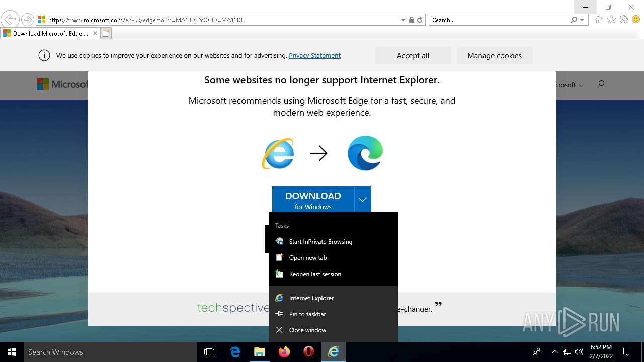644x362 pixels.
Task: Click Internet Explorer taskbar icon
Action: [334, 352]
